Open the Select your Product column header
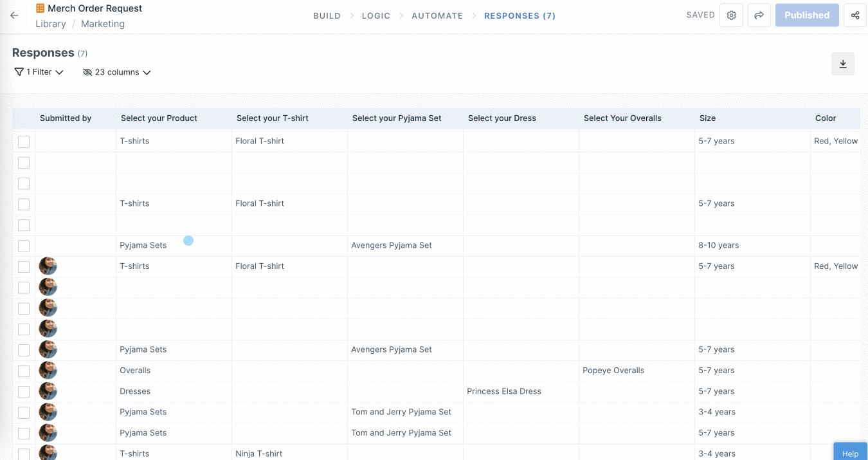Screen dimensions: 868x460 point(159,118)
